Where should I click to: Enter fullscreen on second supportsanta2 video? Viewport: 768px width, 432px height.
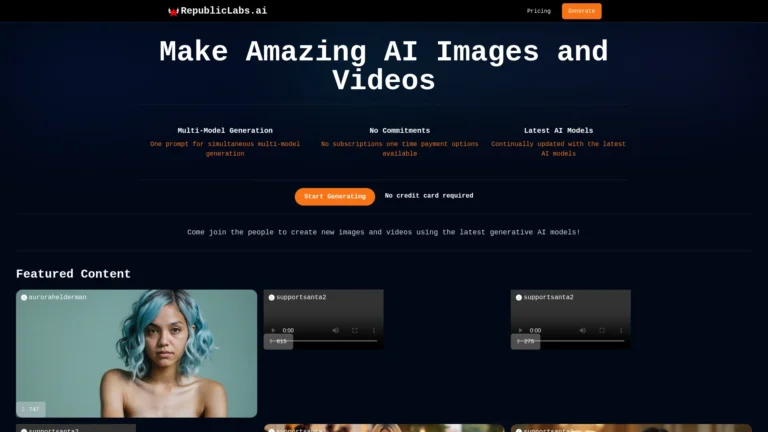pos(601,330)
